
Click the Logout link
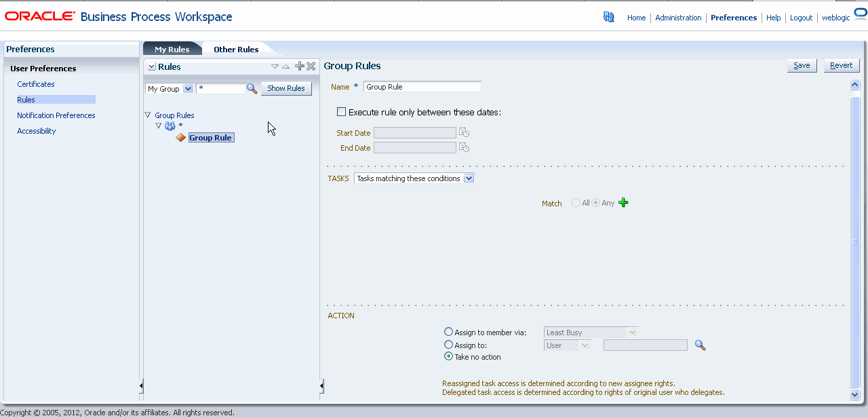click(801, 18)
